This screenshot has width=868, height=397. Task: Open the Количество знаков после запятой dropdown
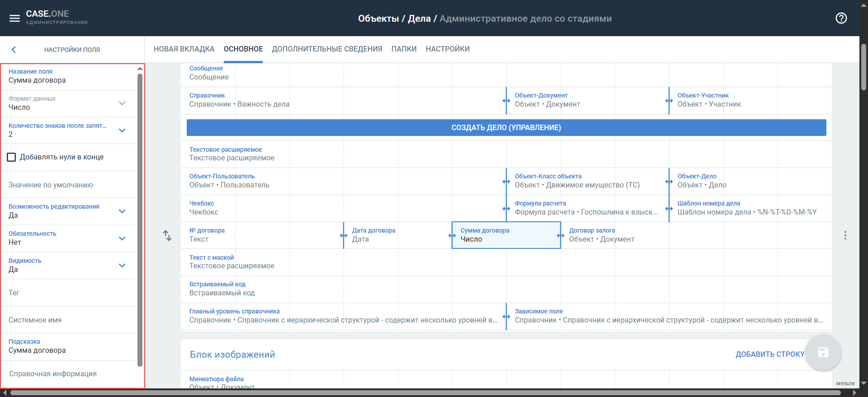(122, 131)
